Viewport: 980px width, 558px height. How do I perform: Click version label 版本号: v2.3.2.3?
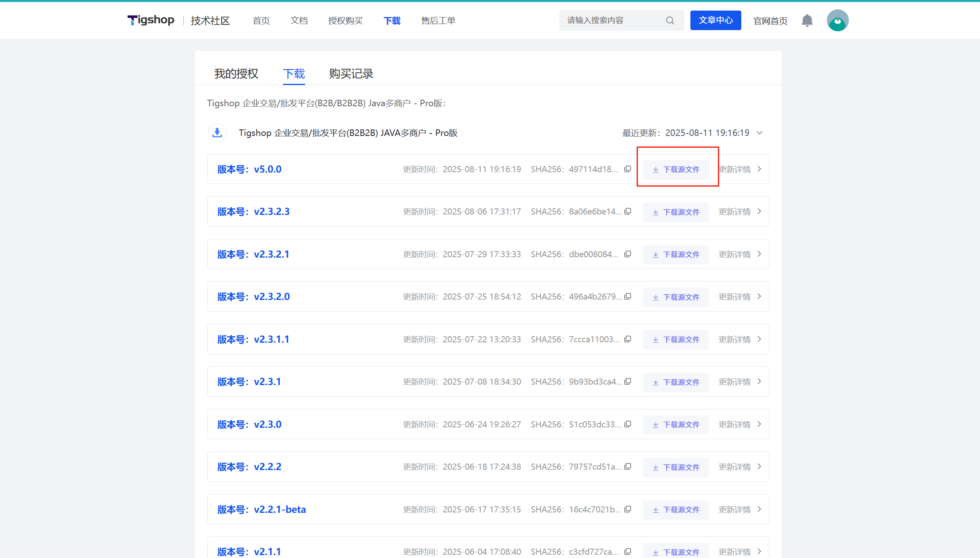coord(253,211)
